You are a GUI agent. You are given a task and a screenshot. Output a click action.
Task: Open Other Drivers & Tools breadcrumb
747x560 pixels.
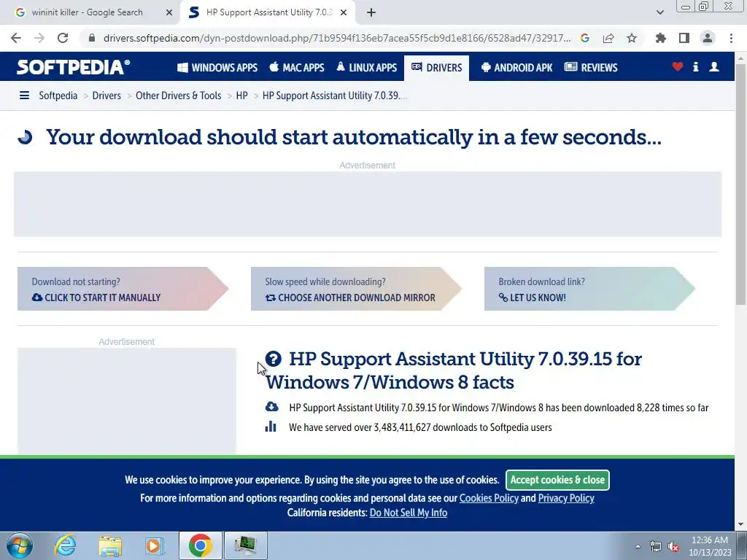coord(179,96)
